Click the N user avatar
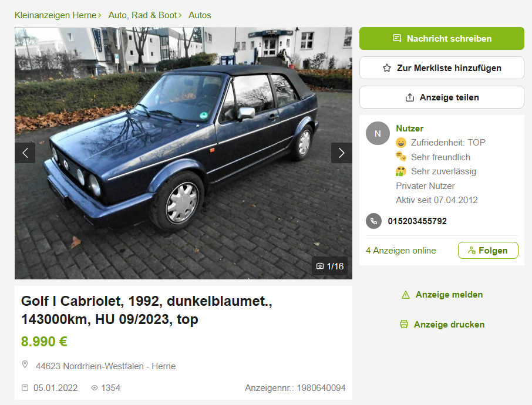 click(378, 133)
